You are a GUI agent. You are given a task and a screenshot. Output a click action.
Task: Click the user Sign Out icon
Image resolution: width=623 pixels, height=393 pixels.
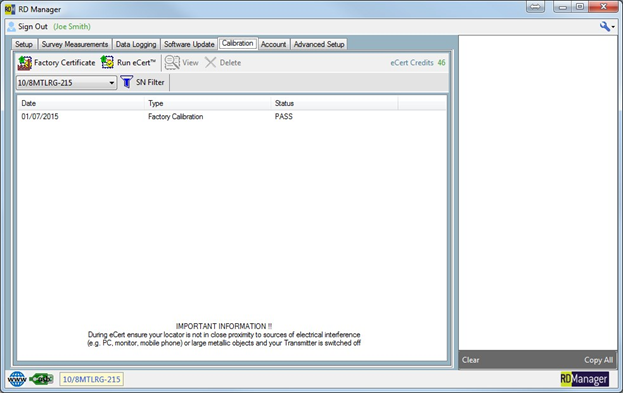(x=12, y=27)
